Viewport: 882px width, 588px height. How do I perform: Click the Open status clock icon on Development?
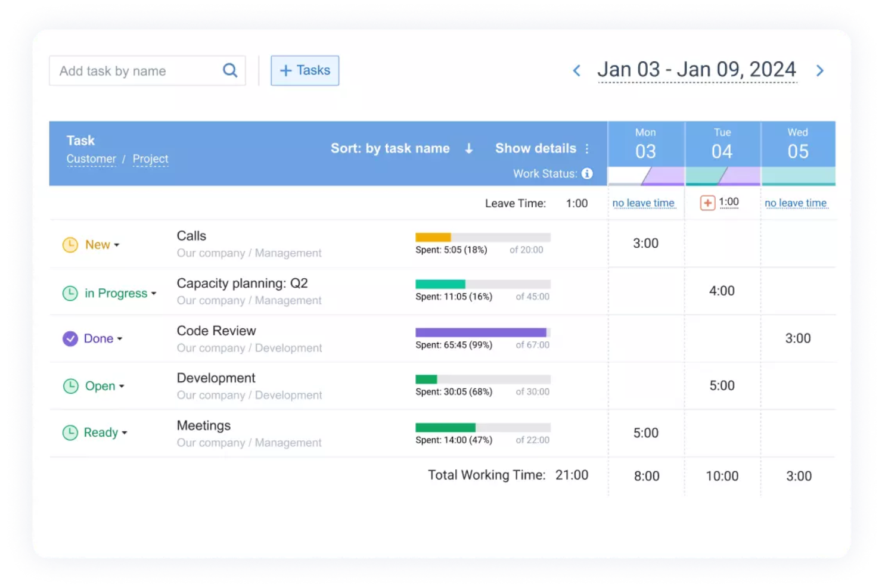[x=70, y=386]
